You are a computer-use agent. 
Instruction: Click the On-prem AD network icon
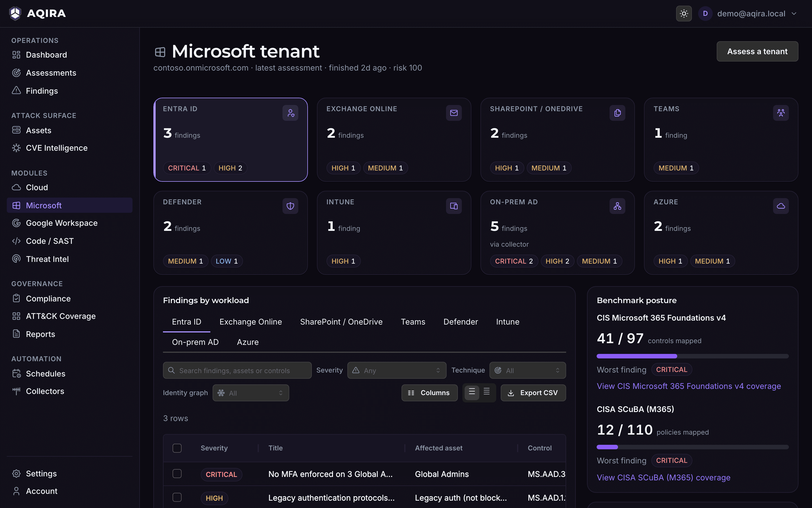click(617, 206)
